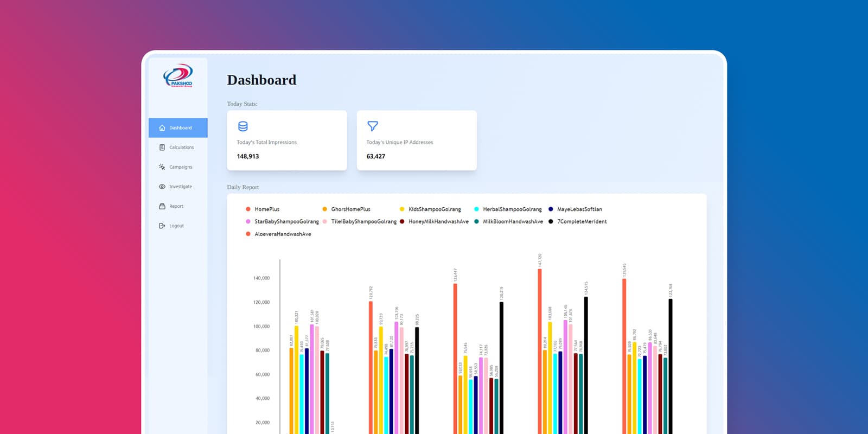The width and height of the screenshot is (868, 434).
Task: Click the violet StarBabyShampooGolrang legend dot
Action: pos(248,222)
